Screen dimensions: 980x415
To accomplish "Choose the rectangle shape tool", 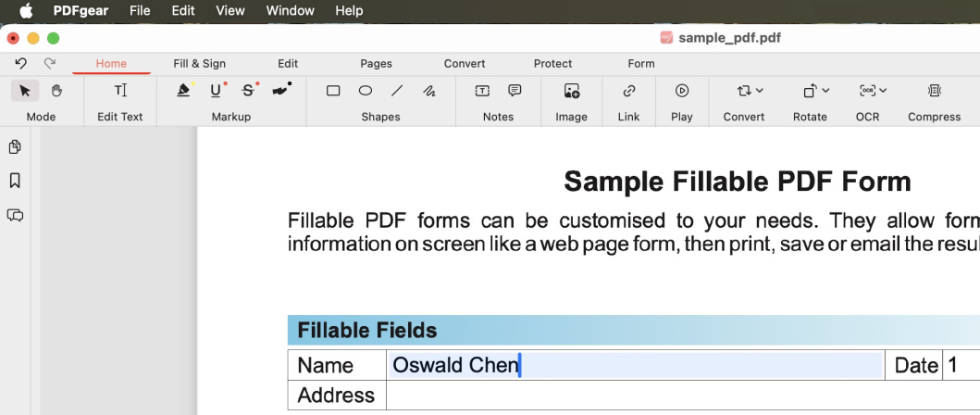I will pyautogui.click(x=333, y=91).
